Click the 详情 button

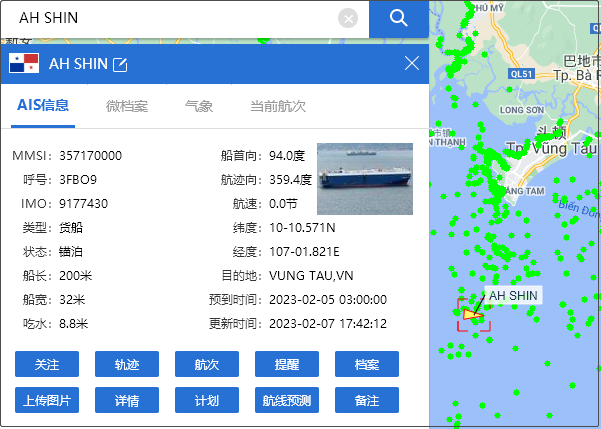pyautogui.click(x=127, y=400)
